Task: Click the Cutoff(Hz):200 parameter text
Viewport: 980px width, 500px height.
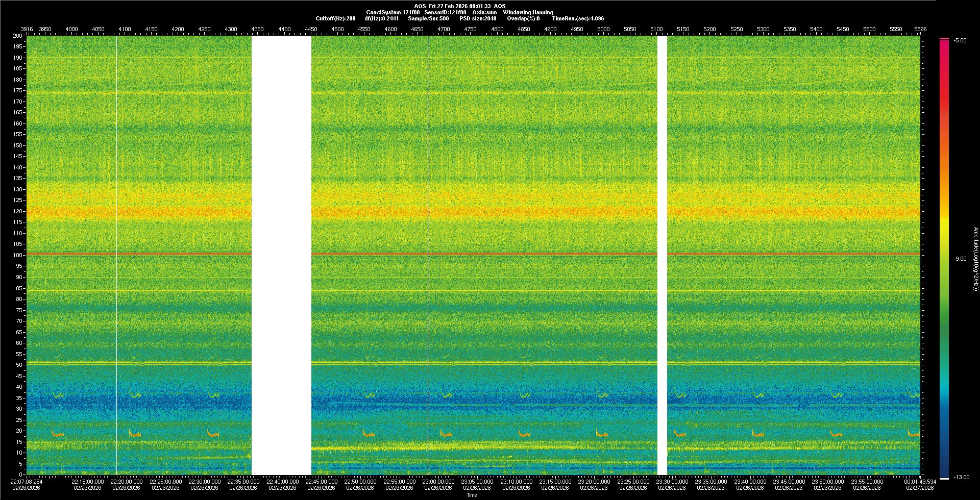Action: coord(335,18)
